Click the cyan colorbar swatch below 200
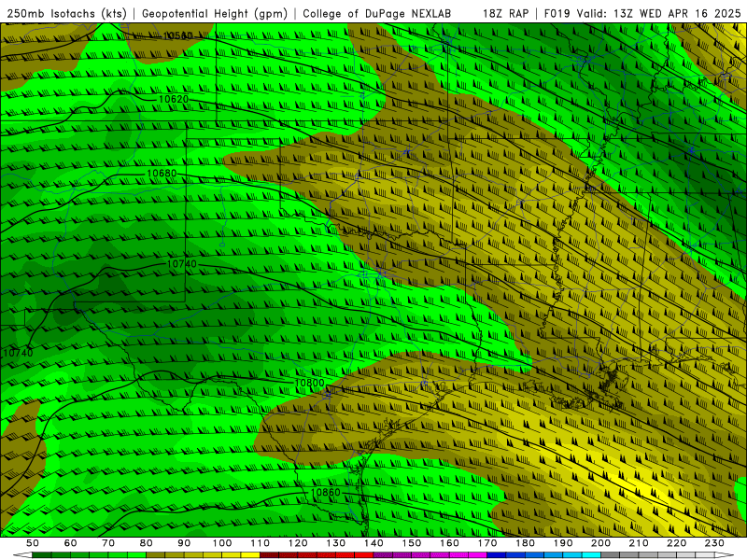747x560 pixels. 591,555
